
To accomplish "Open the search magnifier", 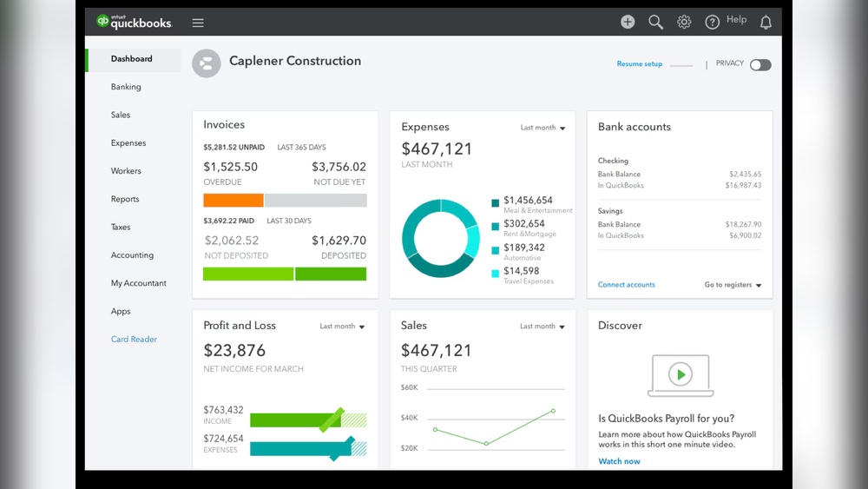I will tap(655, 23).
